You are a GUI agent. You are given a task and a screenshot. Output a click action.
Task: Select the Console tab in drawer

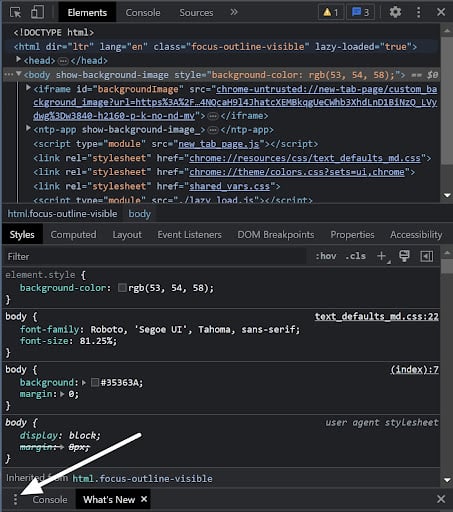coord(50,499)
